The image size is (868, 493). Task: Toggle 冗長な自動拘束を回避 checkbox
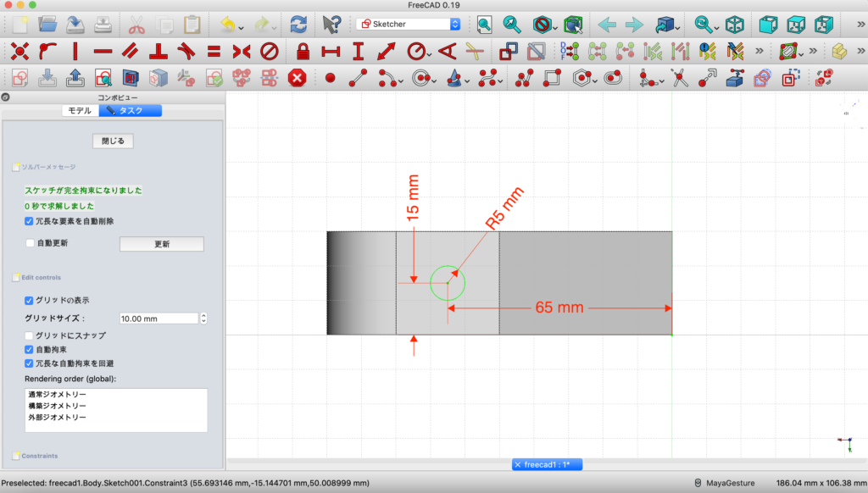[29, 363]
